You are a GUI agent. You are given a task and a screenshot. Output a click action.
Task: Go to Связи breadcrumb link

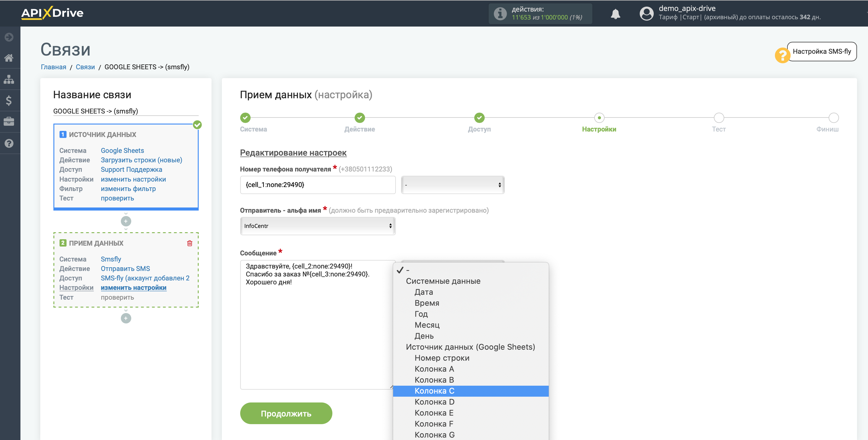pos(85,67)
